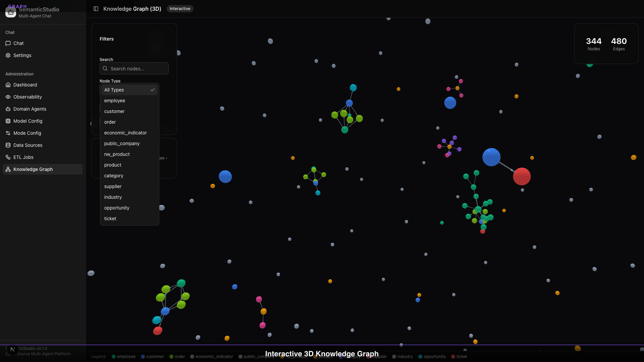
Task: Pick supplier in the Node Type dropdown
Action: click(113, 186)
